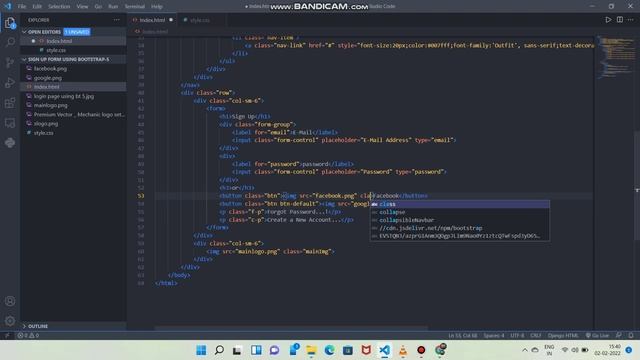Open Explorer panel ellipsis menu
Viewport: 640px width, 360px height.
pyautogui.click(x=117, y=20)
